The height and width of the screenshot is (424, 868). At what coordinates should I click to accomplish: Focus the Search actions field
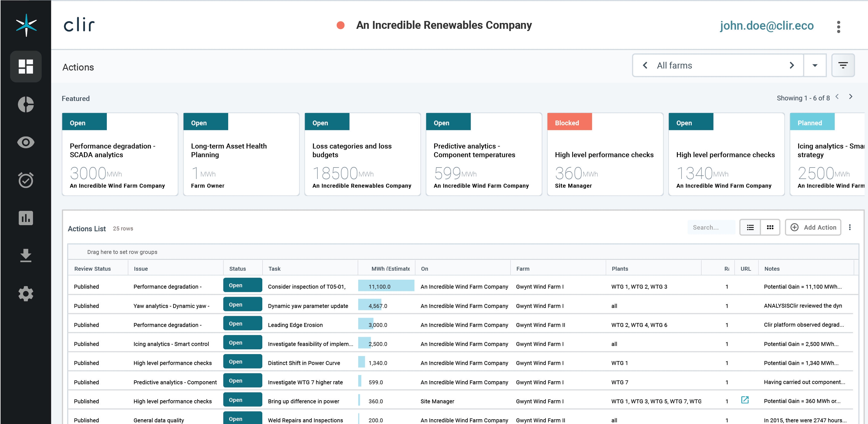[711, 227]
